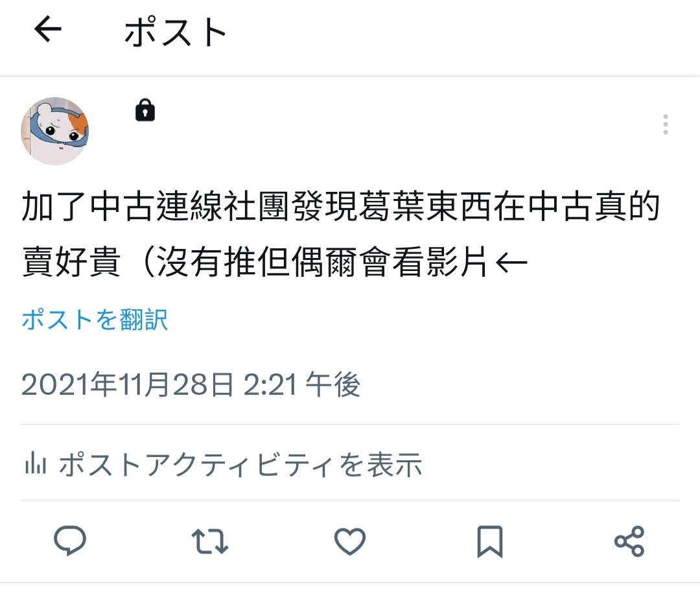Open the reply speech bubble icon
The image size is (700, 597).
[70, 541]
